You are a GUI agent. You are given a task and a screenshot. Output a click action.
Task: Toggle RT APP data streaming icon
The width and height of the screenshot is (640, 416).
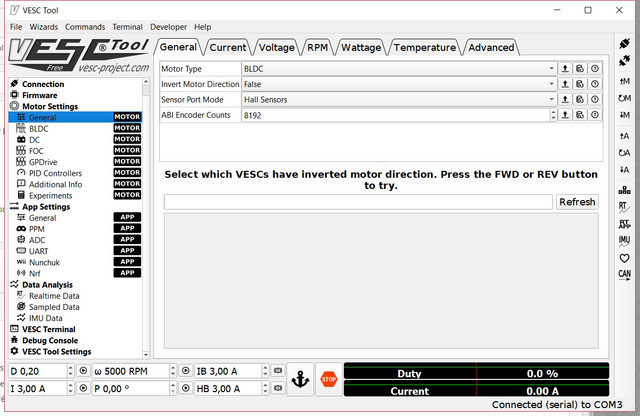(624, 224)
